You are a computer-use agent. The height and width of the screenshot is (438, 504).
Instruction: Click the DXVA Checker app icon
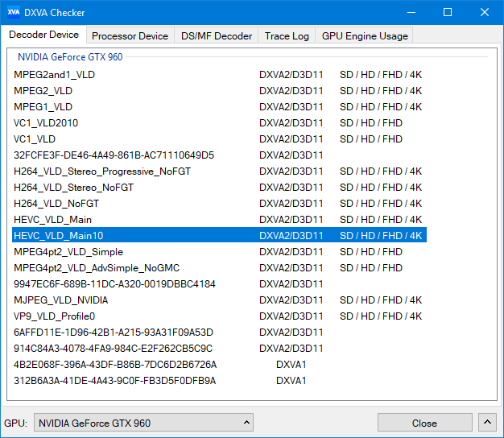coord(14,12)
